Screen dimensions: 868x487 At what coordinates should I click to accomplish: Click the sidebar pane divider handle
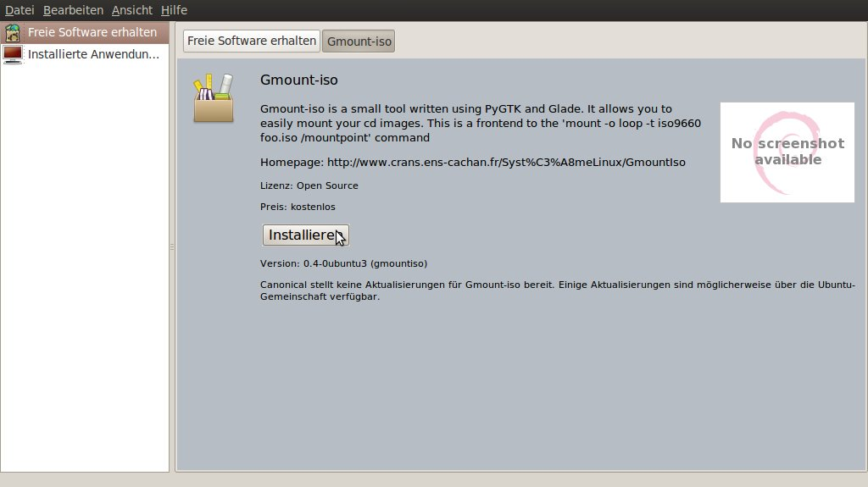[x=172, y=246]
